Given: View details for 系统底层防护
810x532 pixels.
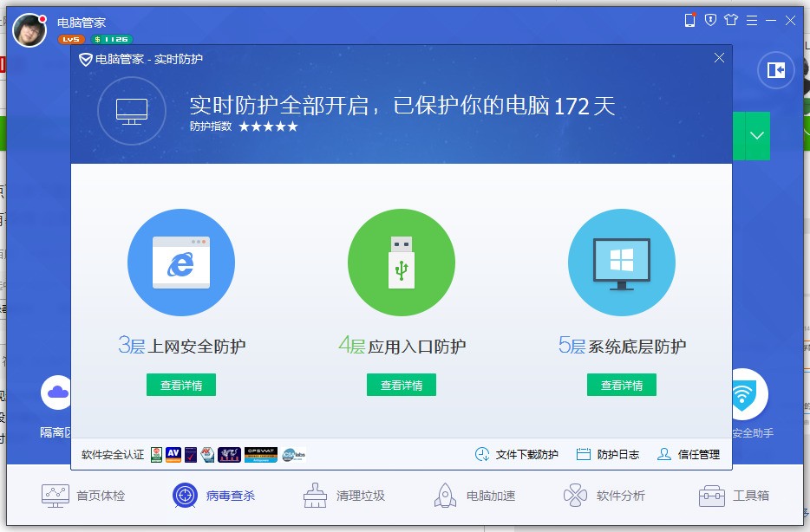Looking at the screenshot, I should click(x=622, y=385).
